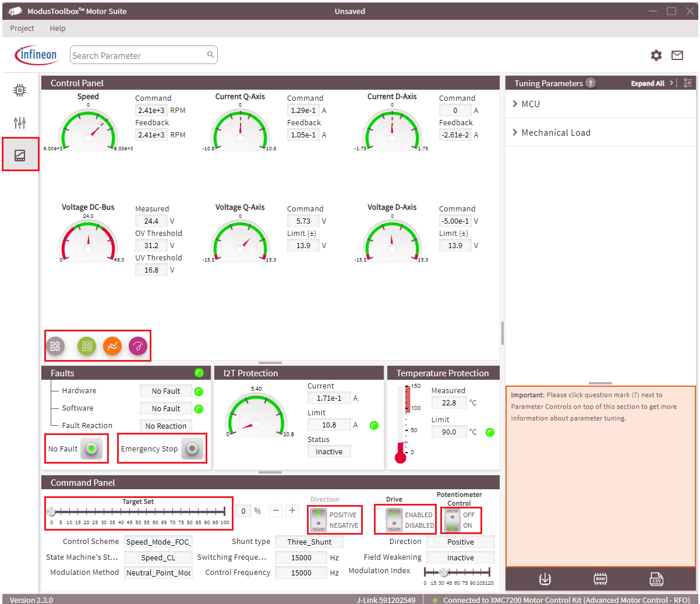Click the chevron next to Expand All
700x604 pixels.
[x=671, y=83]
